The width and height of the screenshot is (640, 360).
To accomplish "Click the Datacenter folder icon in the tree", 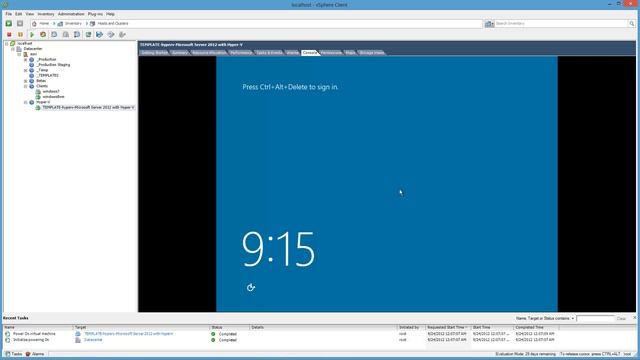I will pos(19,49).
